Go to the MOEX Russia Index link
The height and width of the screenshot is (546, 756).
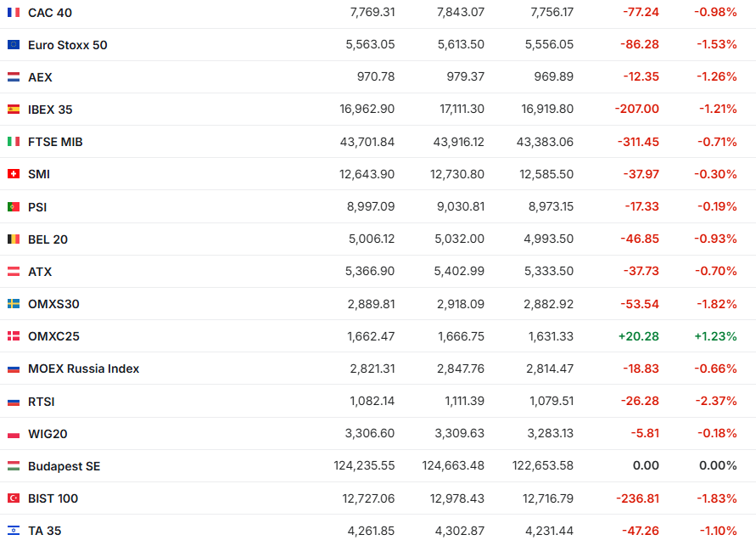83,369
